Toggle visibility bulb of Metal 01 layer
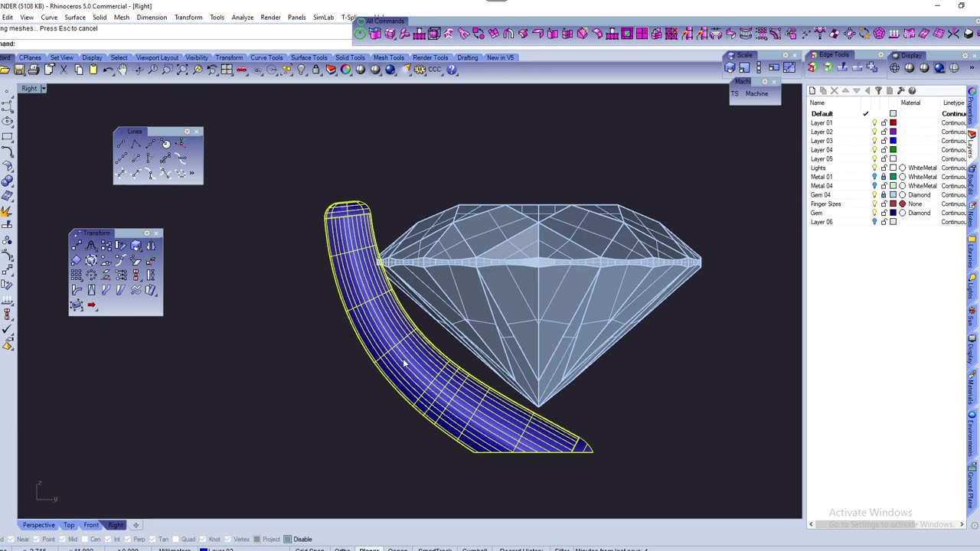 pyautogui.click(x=874, y=177)
